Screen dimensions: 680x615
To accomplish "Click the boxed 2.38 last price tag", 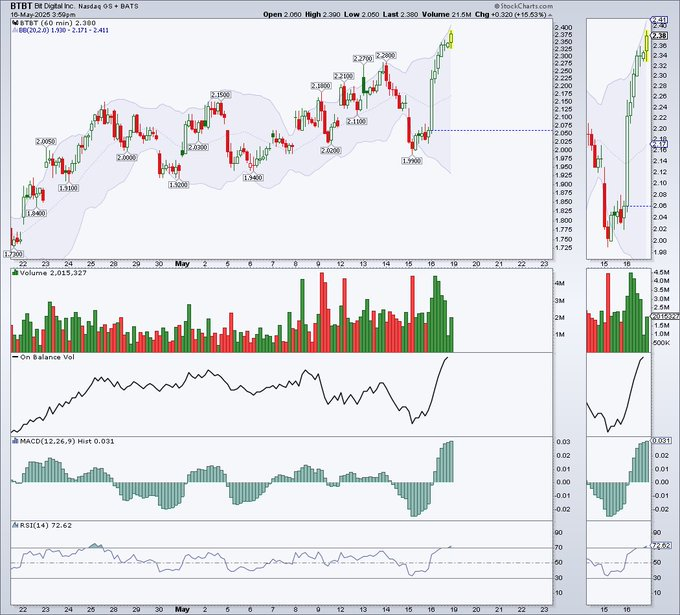I will point(660,36).
